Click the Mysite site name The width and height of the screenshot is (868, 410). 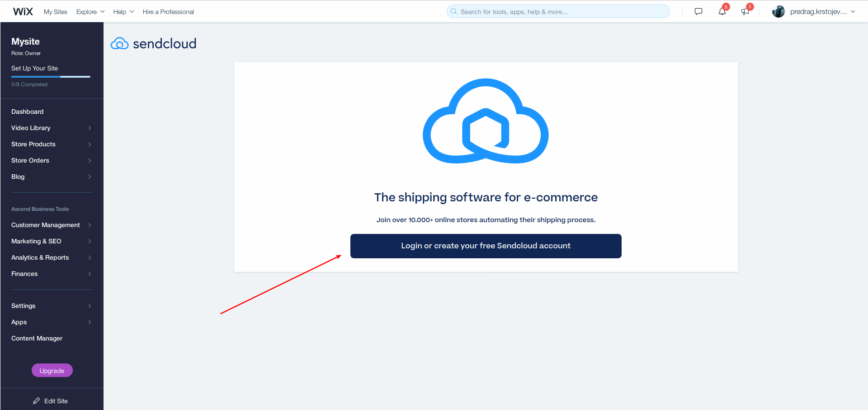pos(25,42)
